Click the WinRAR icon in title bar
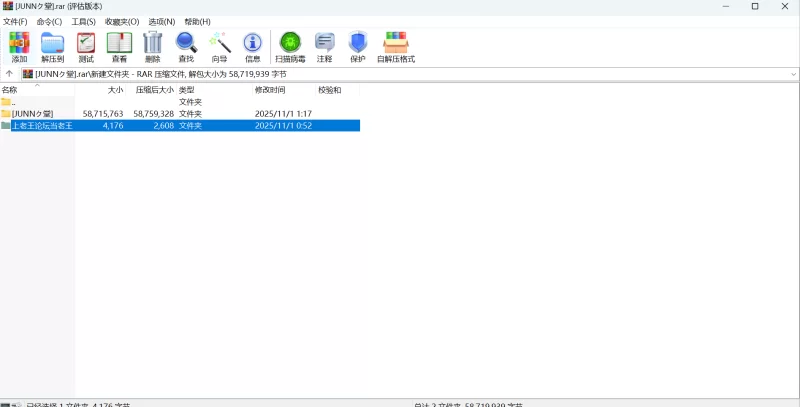Viewport: 800px width, 407px height. [x=8, y=6]
